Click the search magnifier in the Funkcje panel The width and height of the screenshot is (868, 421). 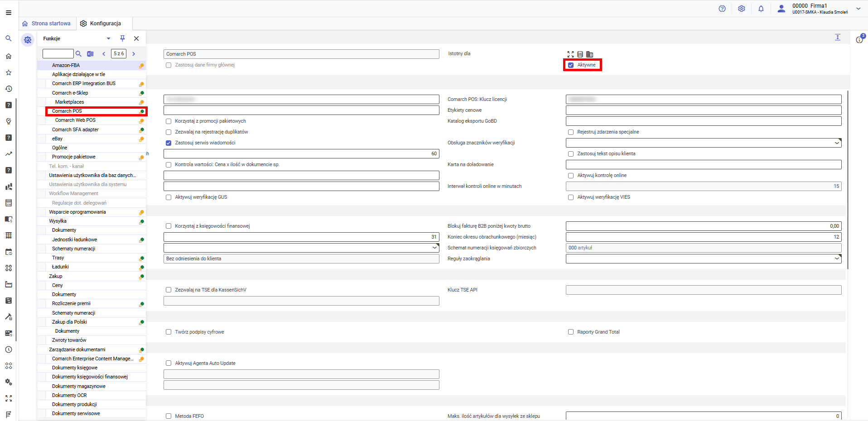click(78, 54)
